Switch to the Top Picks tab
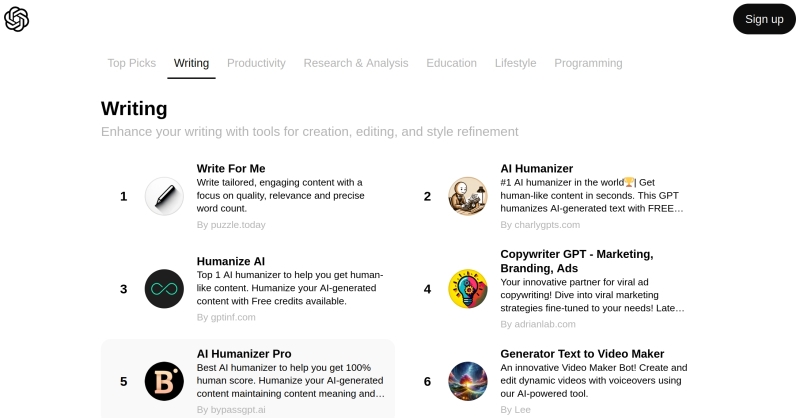 132,63
